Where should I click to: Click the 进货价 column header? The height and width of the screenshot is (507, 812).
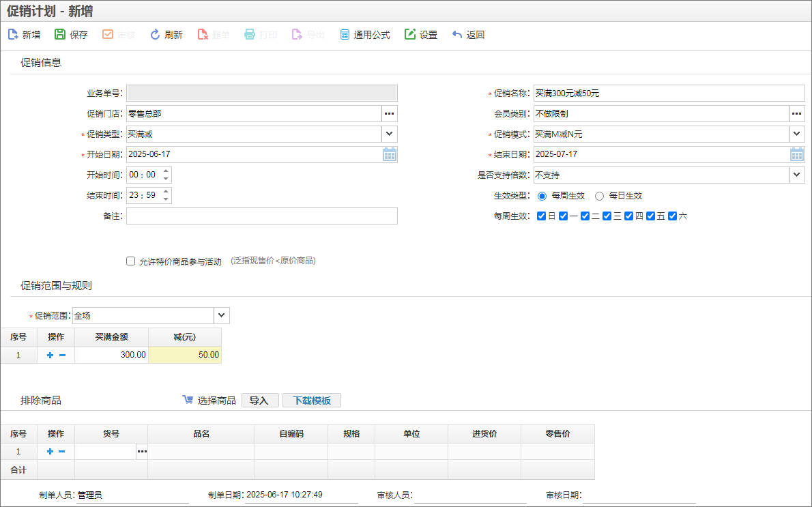pos(484,434)
